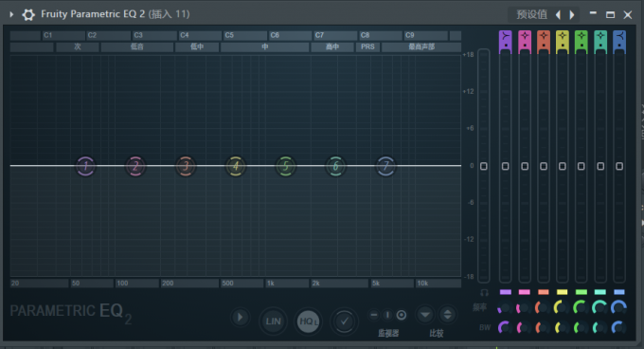Image resolution: width=644 pixels, height=349 pixels.
Task: Click the pink band 2 level slider handle
Action: pos(525,166)
